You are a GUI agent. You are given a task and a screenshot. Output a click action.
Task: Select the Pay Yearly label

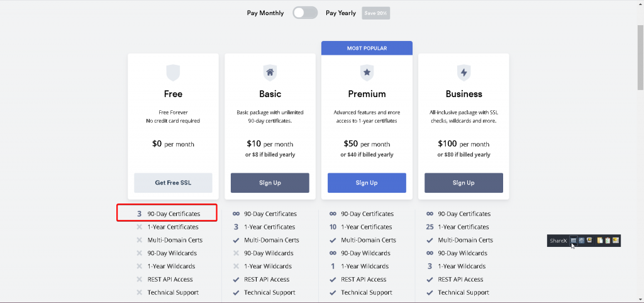coord(341,13)
